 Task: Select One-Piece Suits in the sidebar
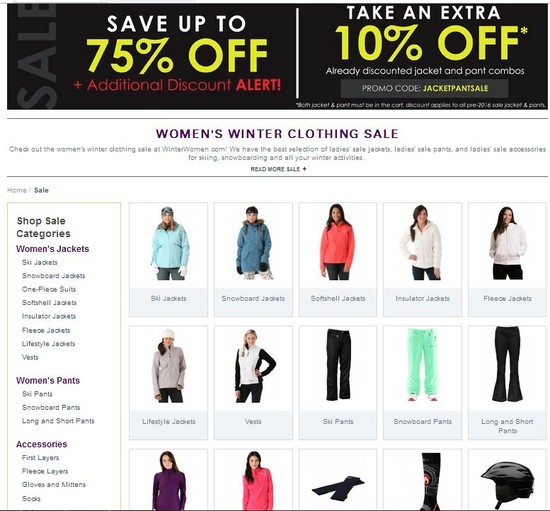[49, 289]
